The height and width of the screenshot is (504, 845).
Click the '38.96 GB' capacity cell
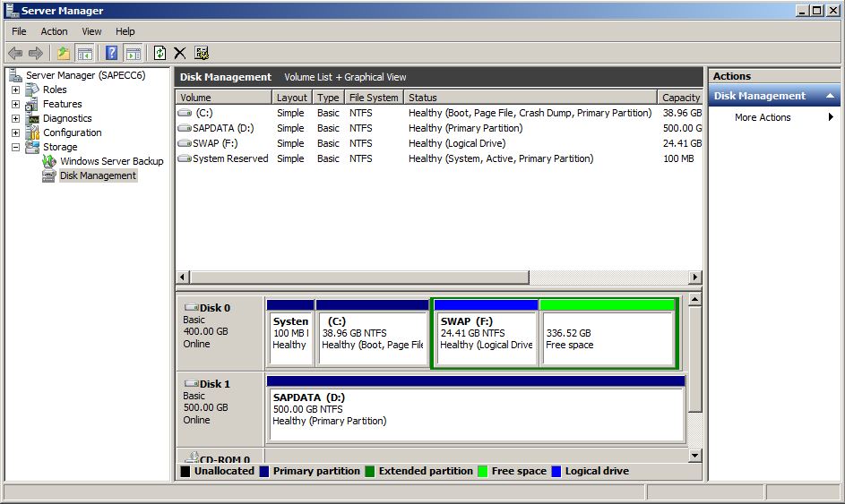point(682,113)
